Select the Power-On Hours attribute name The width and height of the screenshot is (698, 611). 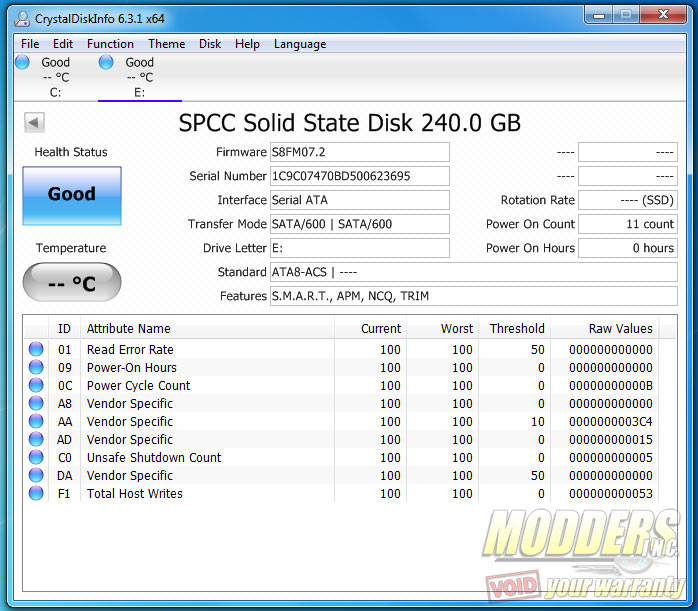[132, 368]
